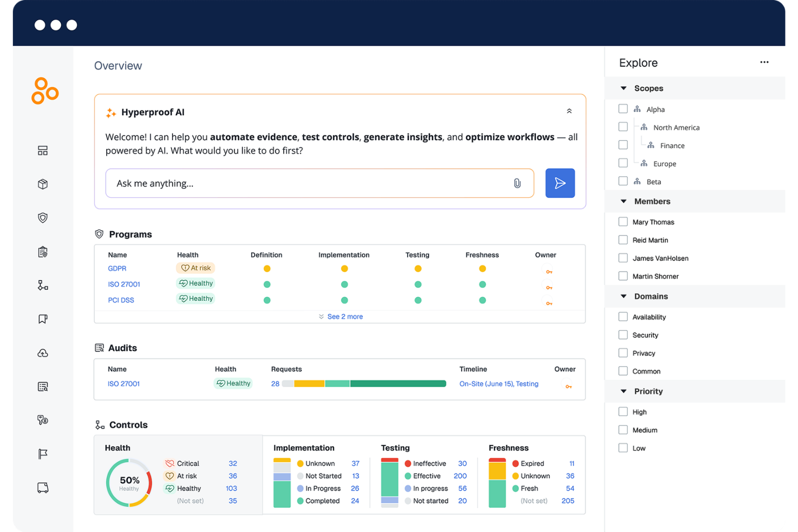Check the Martin Shorner member checkbox
The image size is (798, 532).
tap(623, 276)
